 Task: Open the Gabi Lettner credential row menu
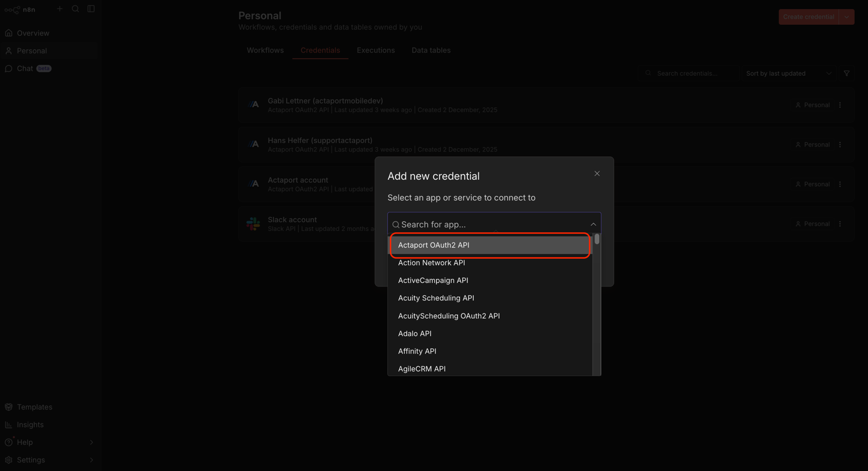point(840,105)
